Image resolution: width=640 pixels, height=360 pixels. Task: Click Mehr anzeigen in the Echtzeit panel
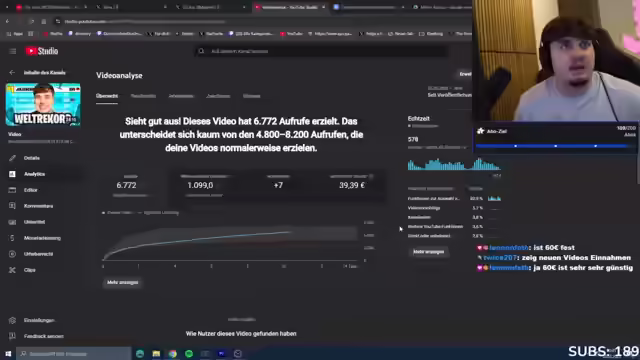point(428,252)
